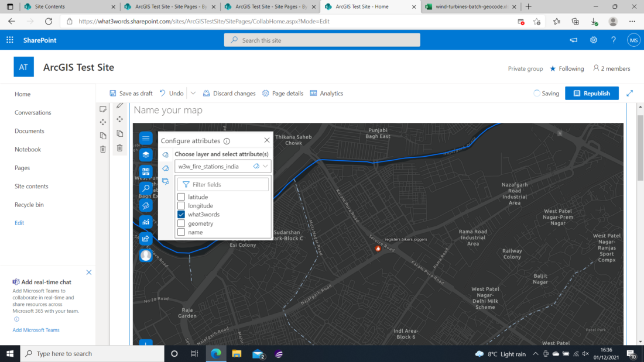This screenshot has height=362, width=644.
Task: Click the fire station marker on the map
Action: coord(378,249)
